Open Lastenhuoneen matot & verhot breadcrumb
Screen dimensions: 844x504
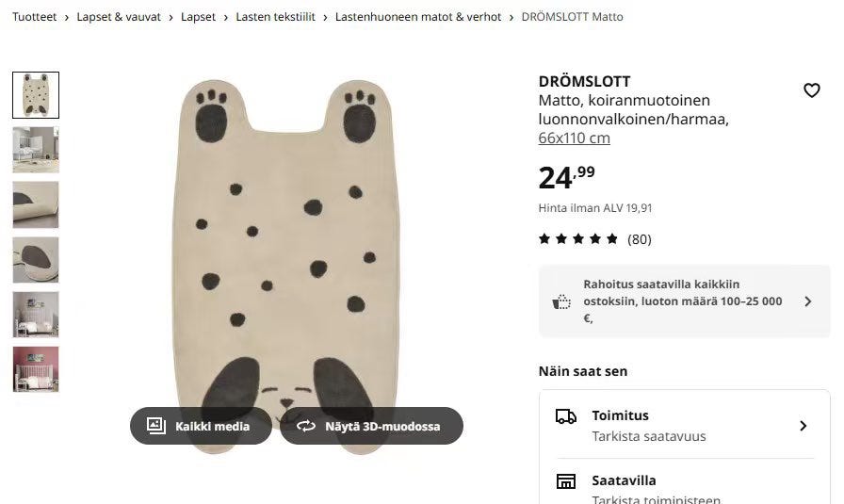click(x=418, y=17)
